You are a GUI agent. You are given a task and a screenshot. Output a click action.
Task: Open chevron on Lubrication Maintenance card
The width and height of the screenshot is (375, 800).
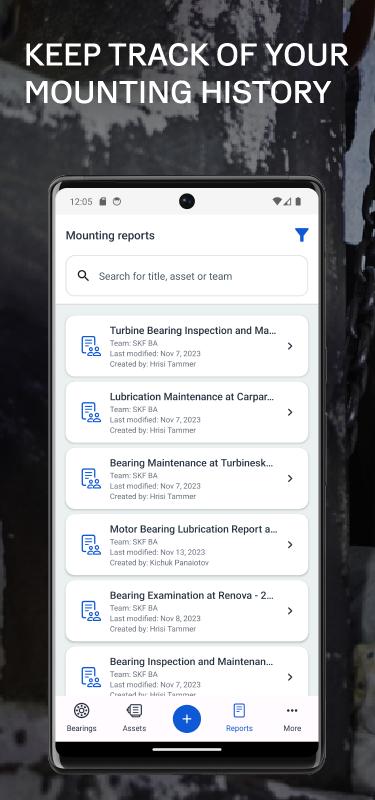pyautogui.click(x=290, y=412)
